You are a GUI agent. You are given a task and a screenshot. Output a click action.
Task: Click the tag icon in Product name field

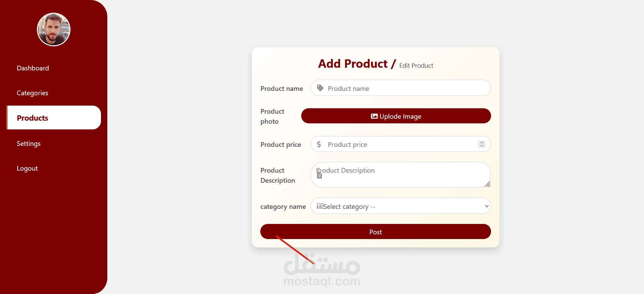click(320, 88)
